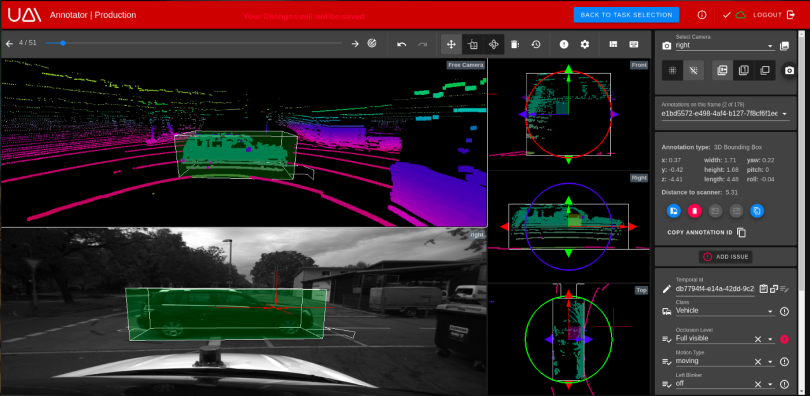Open annotation history clock icon

point(536,44)
